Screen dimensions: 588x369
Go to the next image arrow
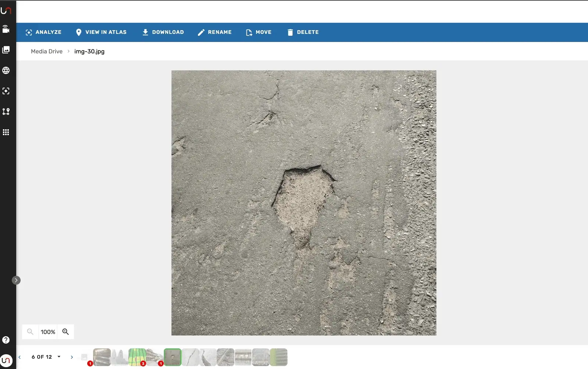pyautogui.click(x=72, y=357)
